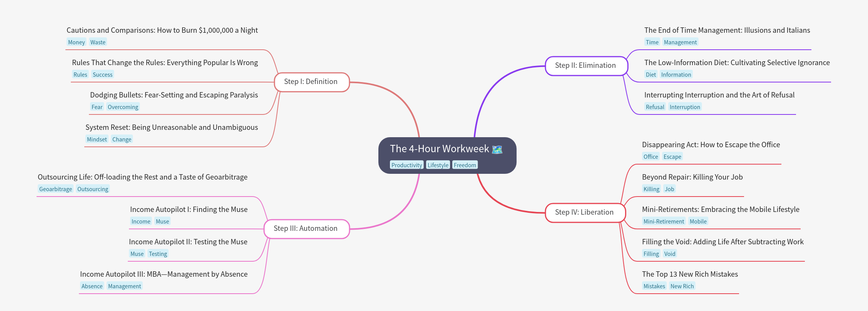Click the 'Muse' tag under Testing the Muse
The height and width of the screenshot is (311, 868).
pos(137,254)
